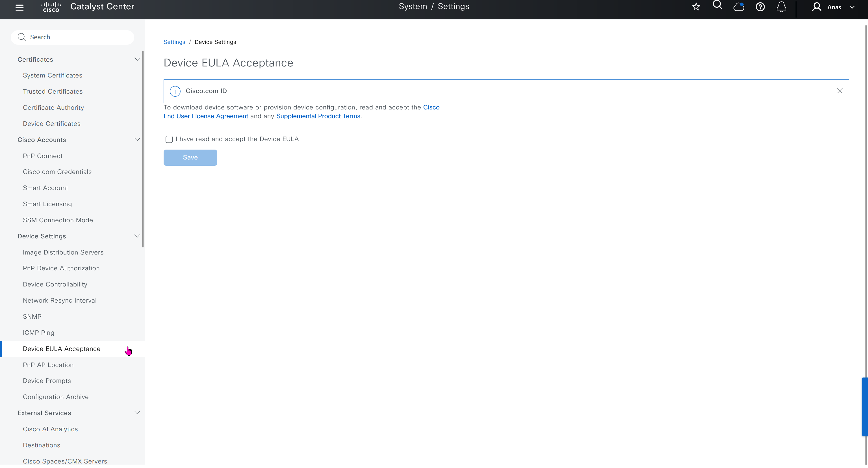Click the page's blue vertical scrollbar thumb

(865, 407)
